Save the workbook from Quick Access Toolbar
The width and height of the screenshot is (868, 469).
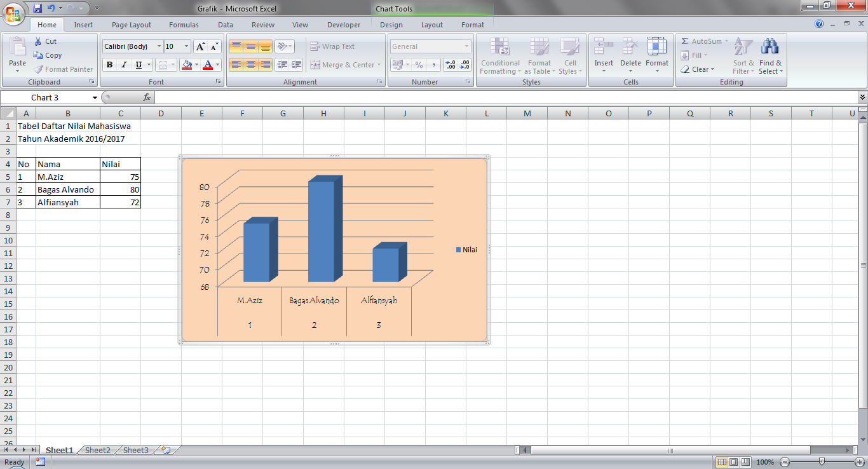point(37,8)
